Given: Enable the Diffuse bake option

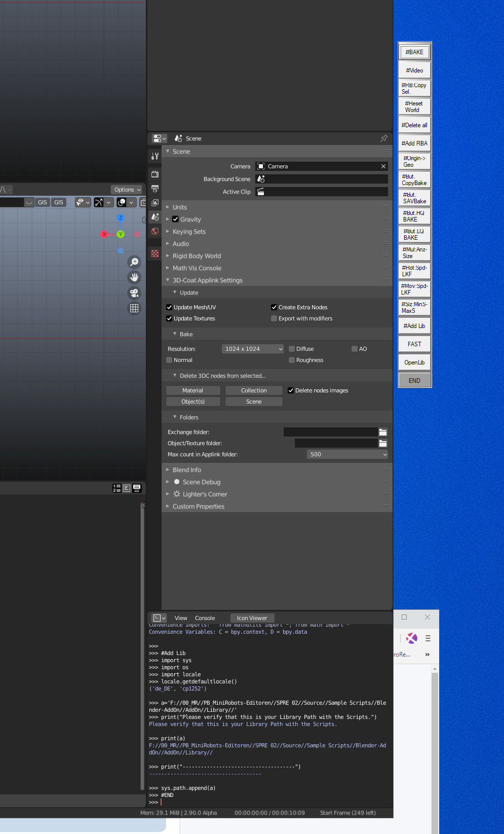Looking at the screenshot, I should (x=292, y=349).
